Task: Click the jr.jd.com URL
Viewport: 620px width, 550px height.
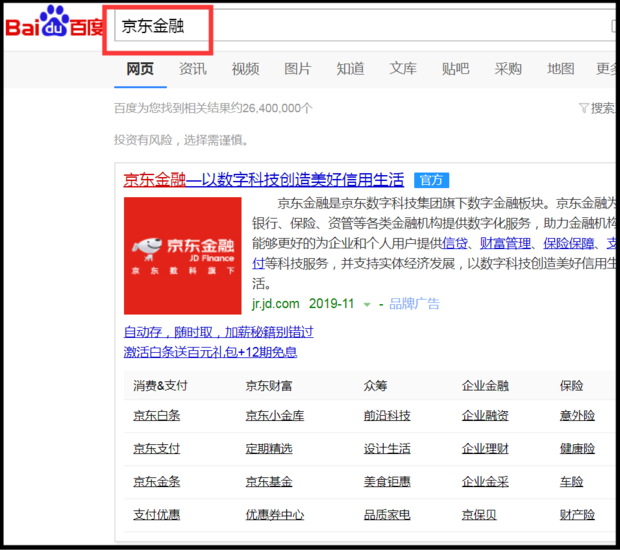Action: (x=276, y=304)
